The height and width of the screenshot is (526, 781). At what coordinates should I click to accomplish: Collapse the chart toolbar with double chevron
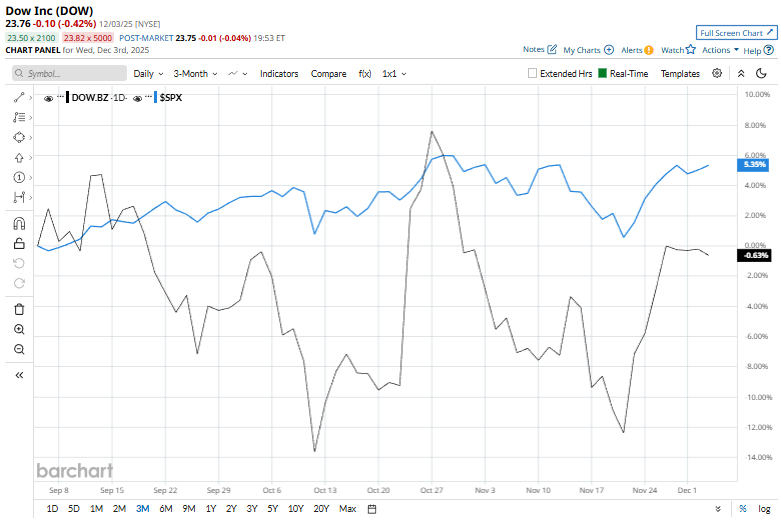741,74
